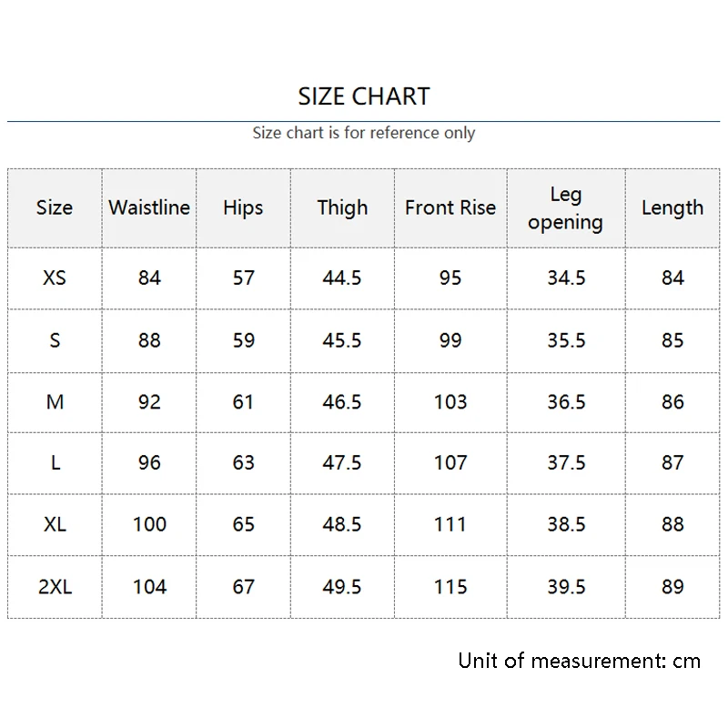Image resolution: width=728 pixels, height=728 pixels.
Task: Click the Front Rise column header
Action: coord(450,207)
